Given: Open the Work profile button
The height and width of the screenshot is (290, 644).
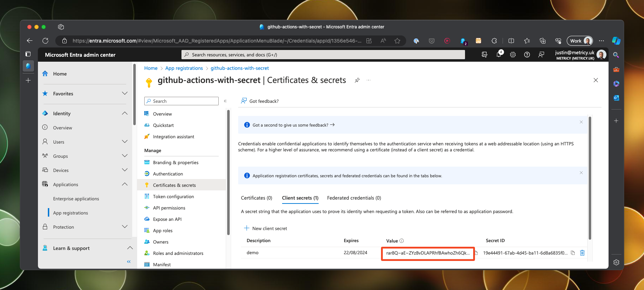Looking at the screenshot, I should [x=579, y=41].
